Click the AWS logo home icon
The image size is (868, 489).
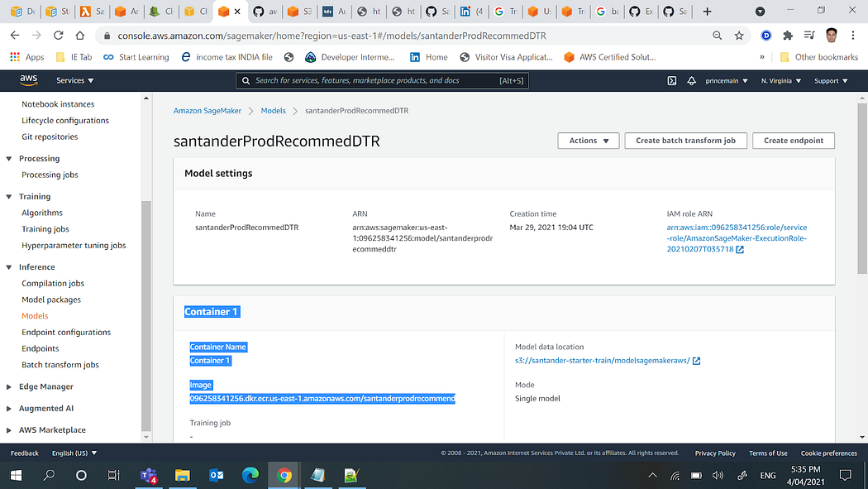coord(29,80)
